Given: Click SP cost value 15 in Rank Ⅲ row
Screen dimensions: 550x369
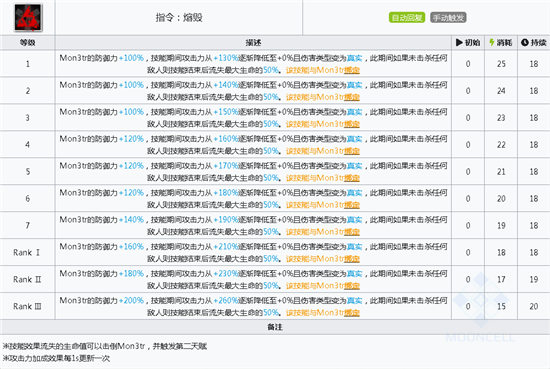Looking at the screenshot, I should coord(501,306).
